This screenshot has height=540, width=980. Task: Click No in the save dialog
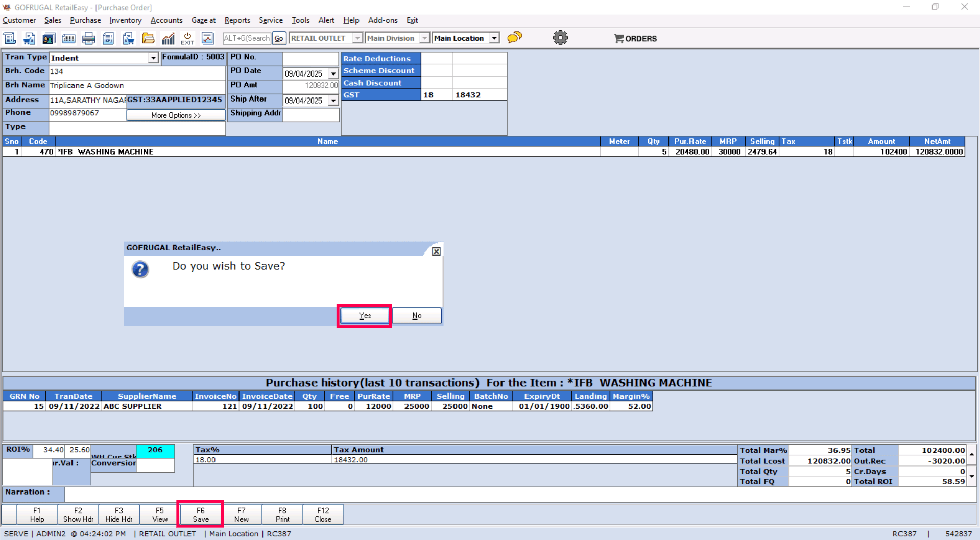pos(417,316)
